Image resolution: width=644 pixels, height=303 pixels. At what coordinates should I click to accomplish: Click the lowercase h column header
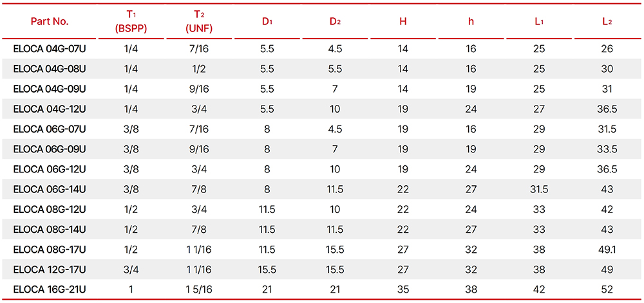coord(471,21)
